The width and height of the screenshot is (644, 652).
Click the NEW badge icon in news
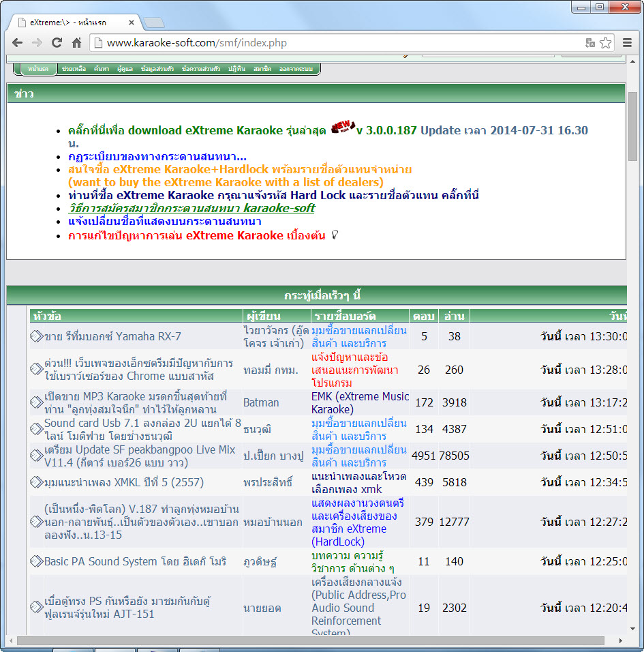[343, 127]
